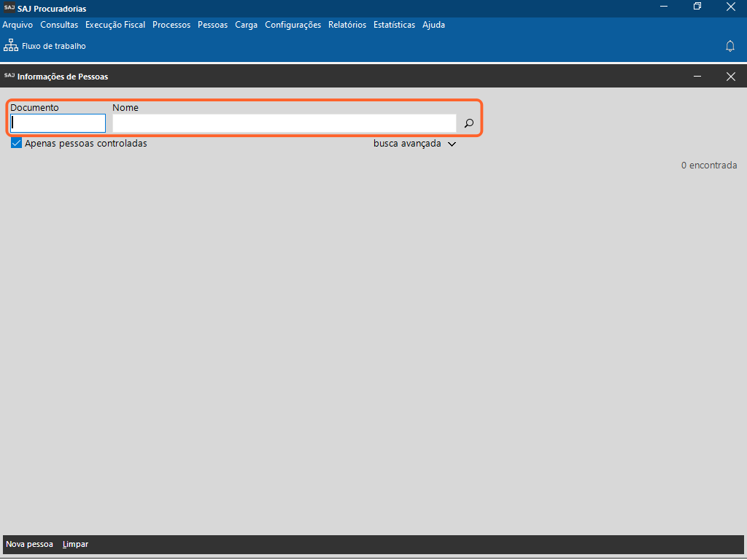The width and height of the screenshot is (747, 560).
Task: Click the Fluxo de trabalho workflow icon
Action: click(11, 46)
